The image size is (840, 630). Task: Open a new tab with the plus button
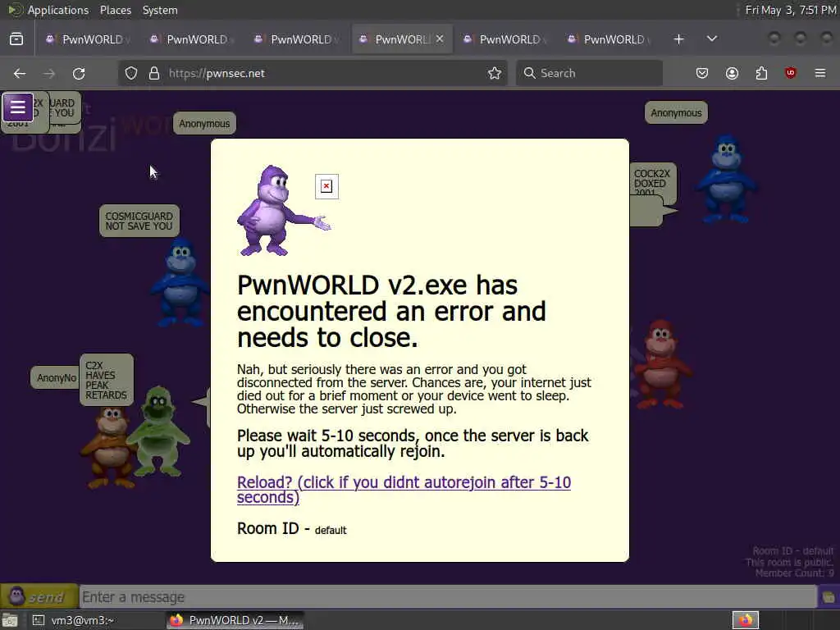(x=678, y=39)
